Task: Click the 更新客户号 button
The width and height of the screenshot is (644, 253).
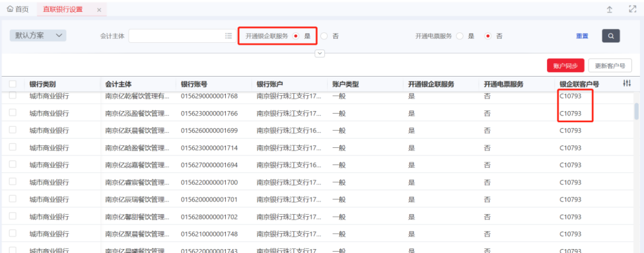Action: click(610, 65)
